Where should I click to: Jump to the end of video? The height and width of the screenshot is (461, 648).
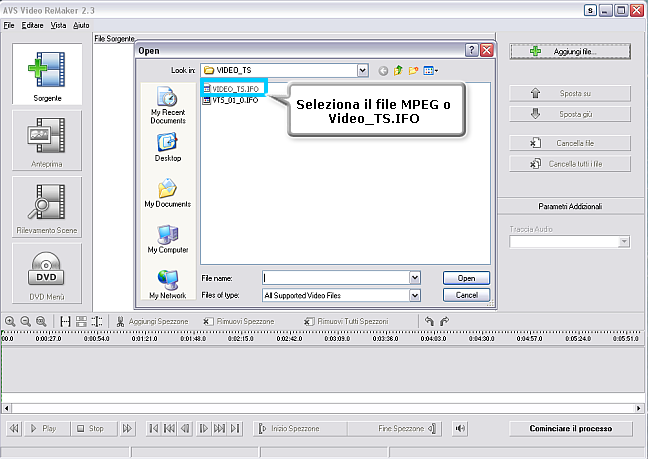coord(235,428)
